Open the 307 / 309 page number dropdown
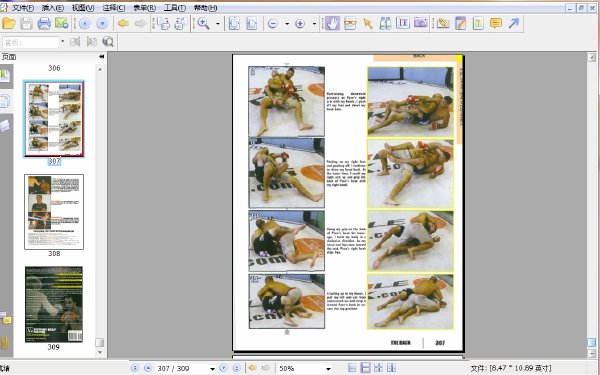Viewport: 600px width, 375px height. 212,368
